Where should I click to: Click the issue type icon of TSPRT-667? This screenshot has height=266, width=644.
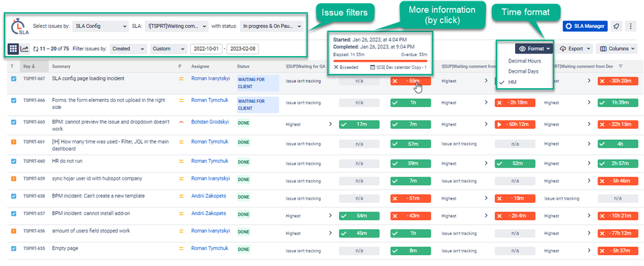coord(13,79)
